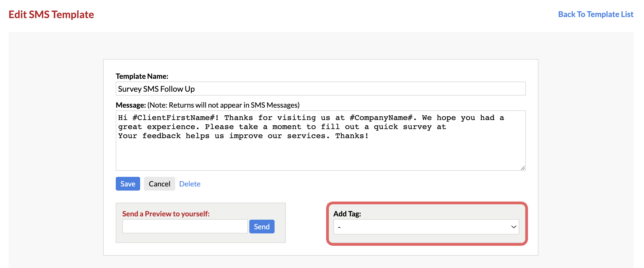Click inside the Message text area
644x268 pixels.
click(x=321, y=141)
